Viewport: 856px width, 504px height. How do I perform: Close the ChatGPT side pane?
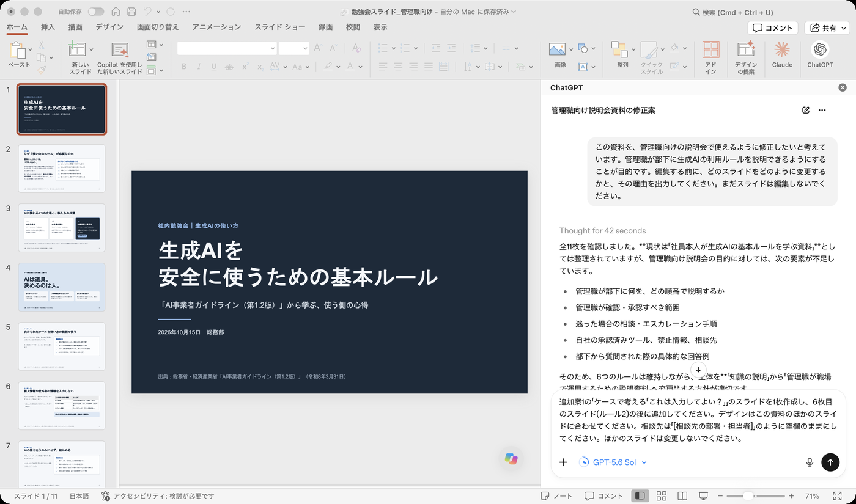pyautogui.click(x=843, y=87)
